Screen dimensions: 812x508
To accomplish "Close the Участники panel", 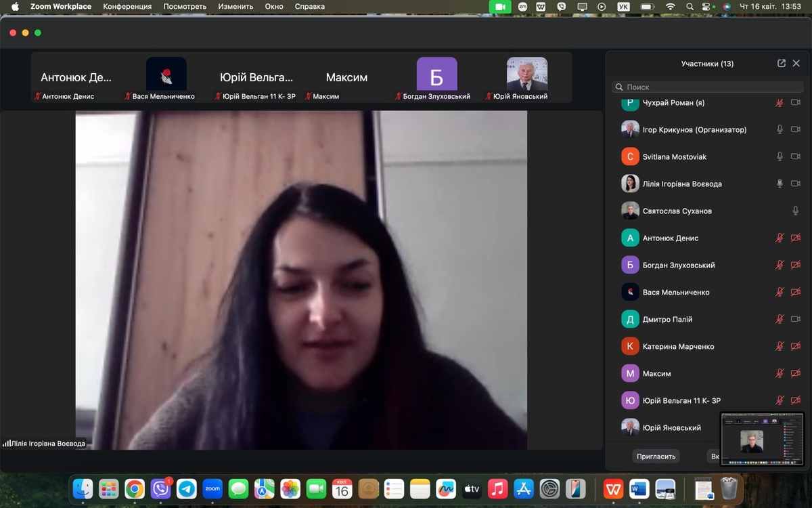I will tap(796, 63).
